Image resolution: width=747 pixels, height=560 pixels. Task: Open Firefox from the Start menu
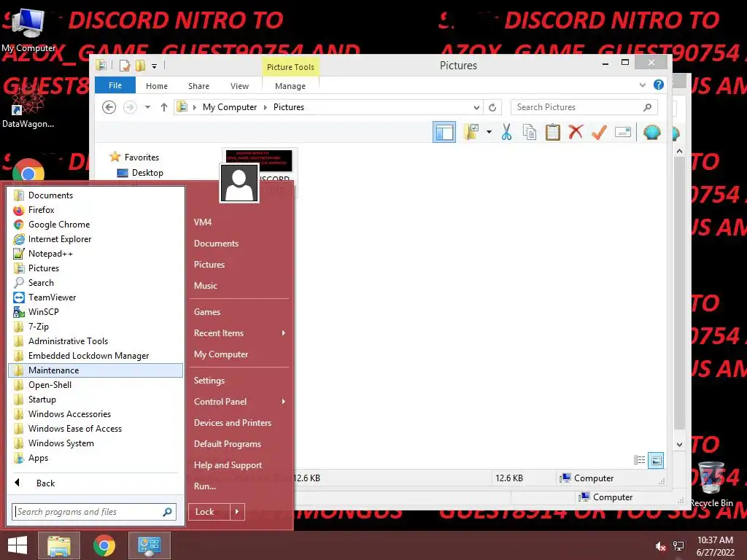[x=96, y=210]
